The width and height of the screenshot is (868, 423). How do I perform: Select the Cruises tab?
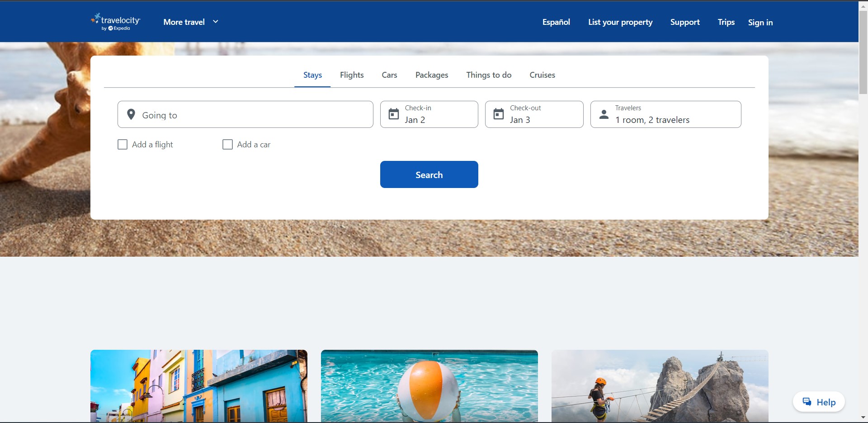pos(542,75)
